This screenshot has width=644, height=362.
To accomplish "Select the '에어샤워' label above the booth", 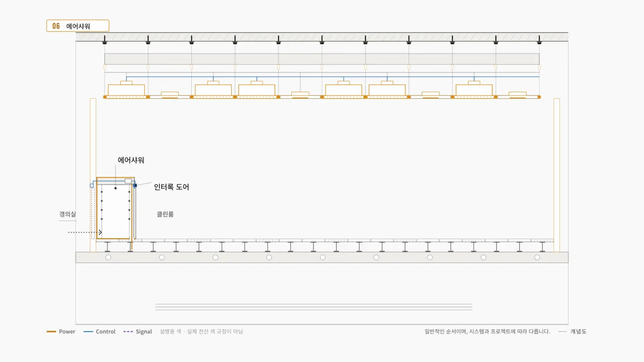I will 131,160.
